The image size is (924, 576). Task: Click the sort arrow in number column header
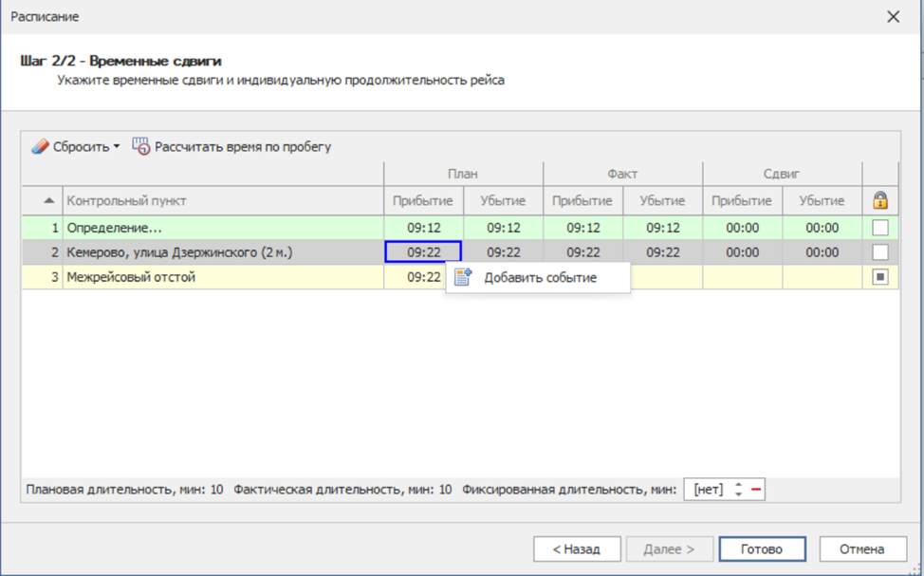pos(48,200)
